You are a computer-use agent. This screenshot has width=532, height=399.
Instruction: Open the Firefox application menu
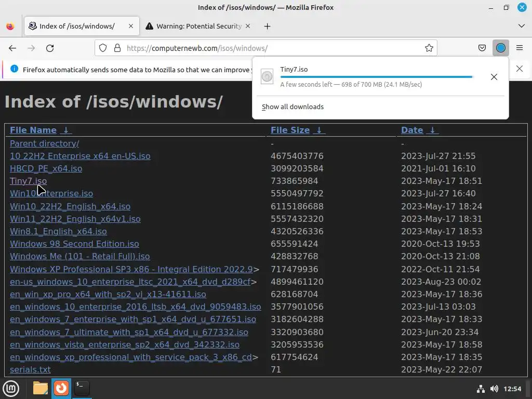[x=520, y=48]
